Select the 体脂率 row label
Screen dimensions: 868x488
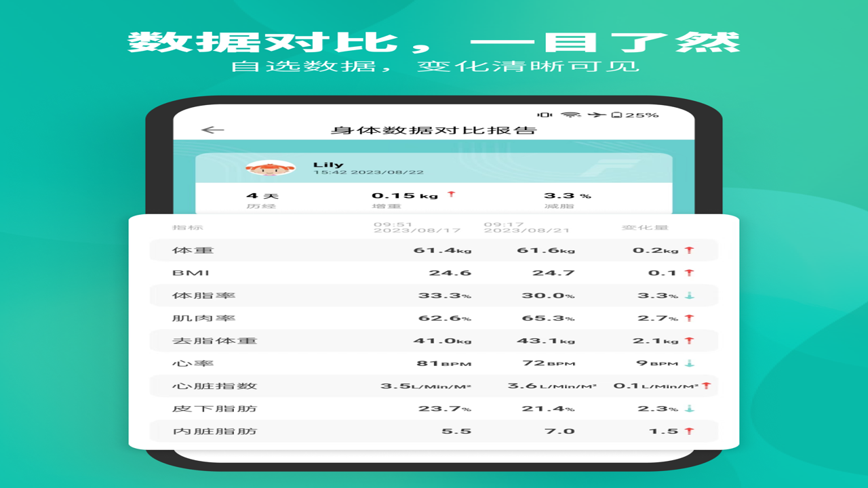click(x=203, y=296)
